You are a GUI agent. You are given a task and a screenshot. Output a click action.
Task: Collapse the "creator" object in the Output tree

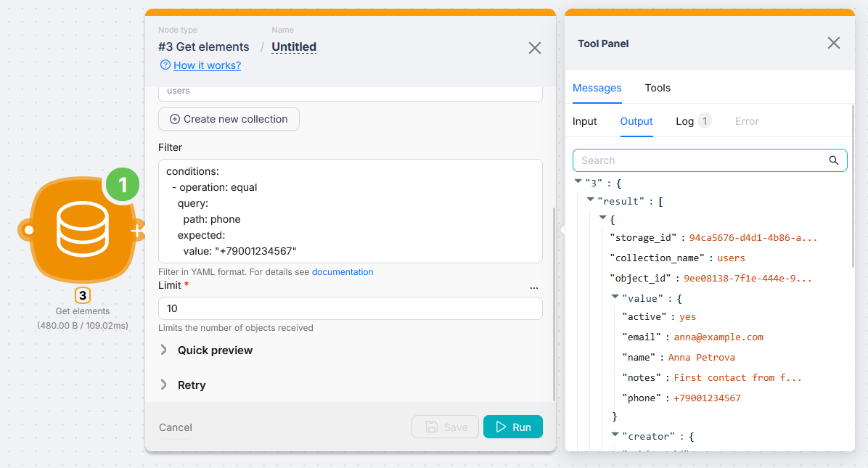click(x=615, y=435)
